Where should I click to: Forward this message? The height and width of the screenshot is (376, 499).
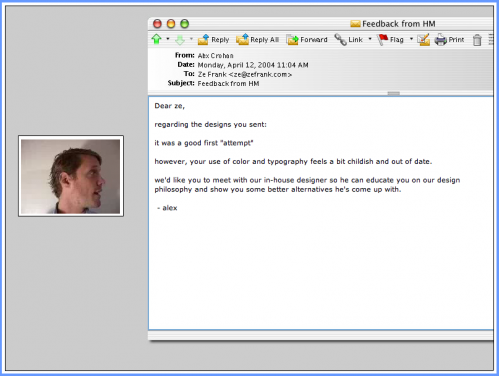[307, 40]
